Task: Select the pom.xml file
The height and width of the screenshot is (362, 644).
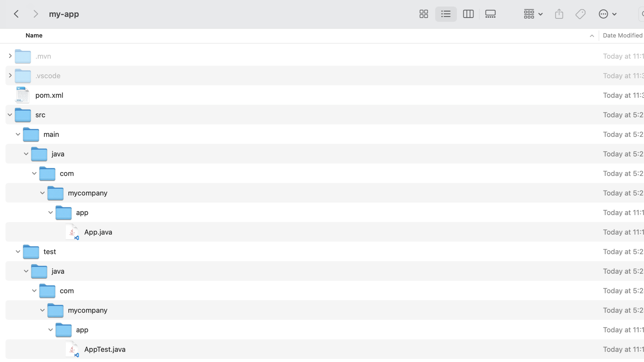Action: point(49,95)
